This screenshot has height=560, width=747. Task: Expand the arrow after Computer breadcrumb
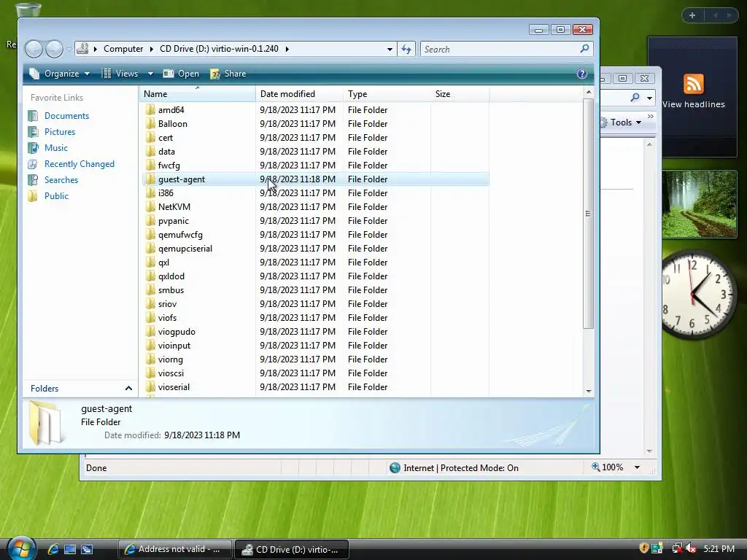click(x=152, y=49)
